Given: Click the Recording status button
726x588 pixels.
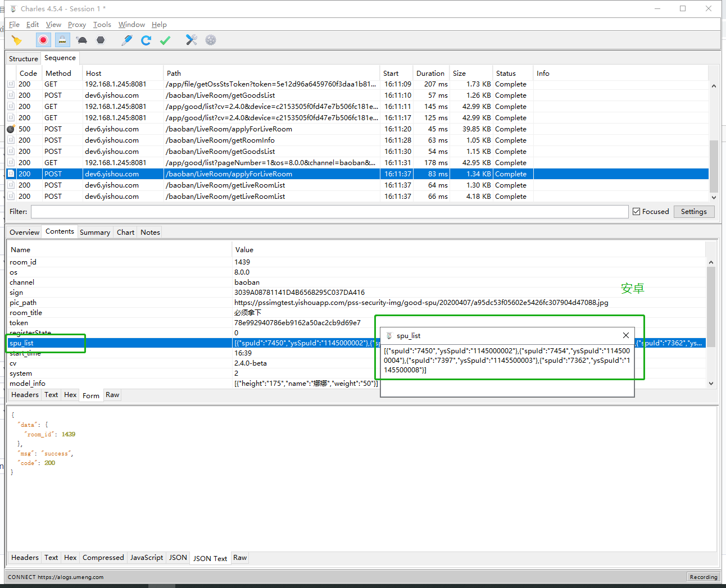Looking at the screenshot, I should click(x=704, y=577).
